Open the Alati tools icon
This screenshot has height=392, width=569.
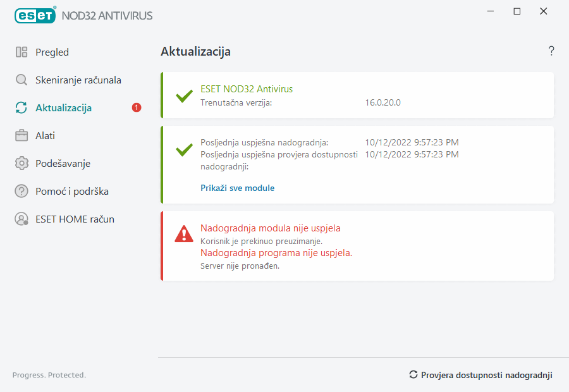coord(21,135)
